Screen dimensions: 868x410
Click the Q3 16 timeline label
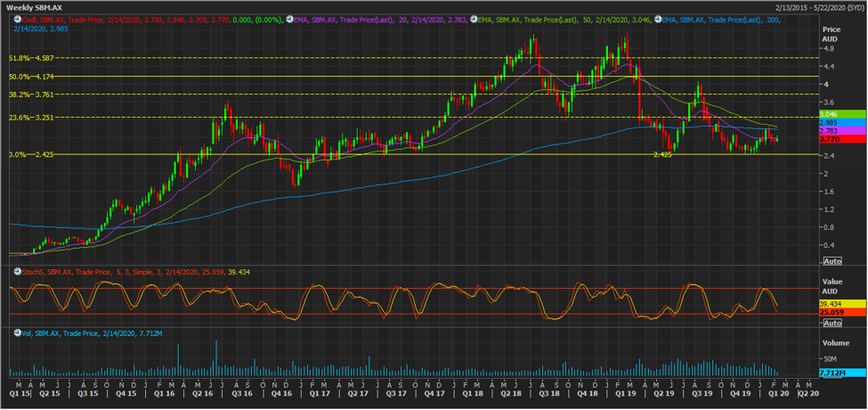[242, 393]
